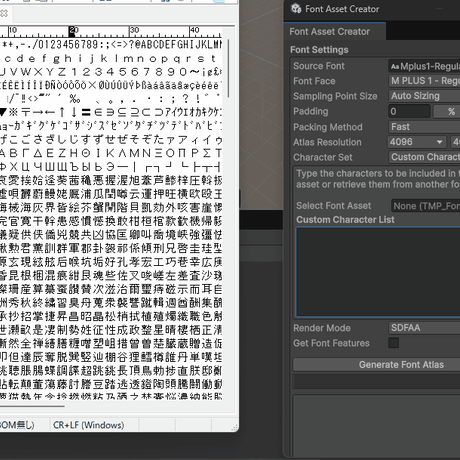Click the Font Asset Creator window icon
460x460 pixels.
click(296, 9)
